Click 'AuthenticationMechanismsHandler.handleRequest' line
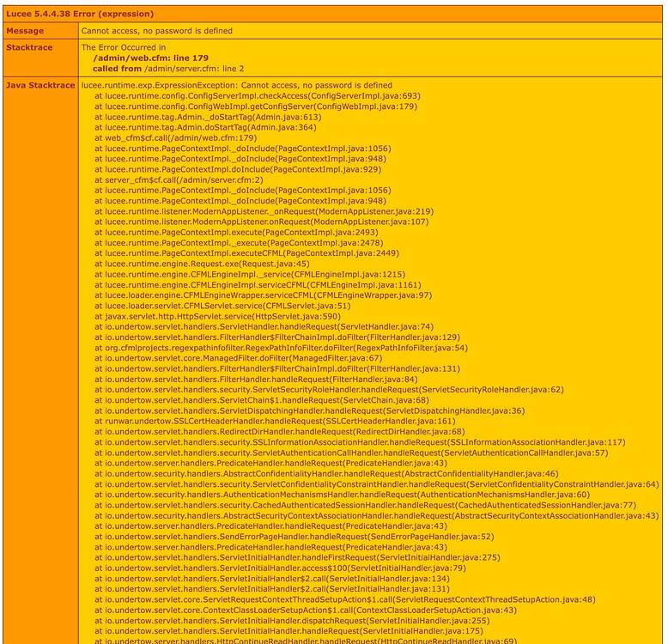The width and height of the screenshot is (668, 644). click(342, 495)
